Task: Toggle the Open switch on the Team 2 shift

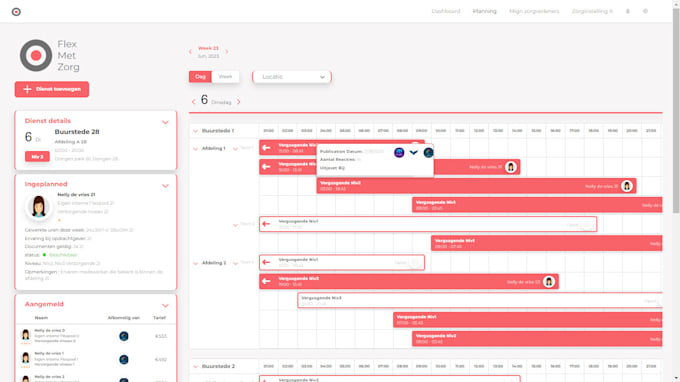Action: pyautogui.click(x=586, y=225)
